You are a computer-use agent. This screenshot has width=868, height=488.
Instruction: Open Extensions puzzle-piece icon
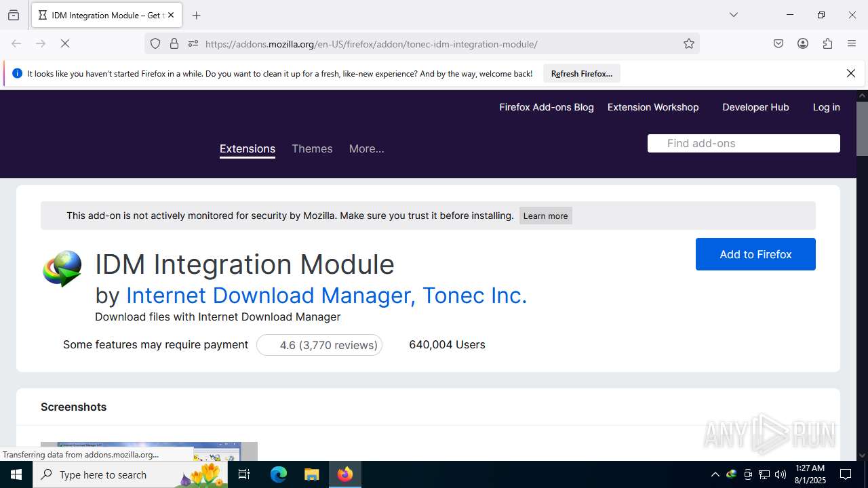click(827, 43)
